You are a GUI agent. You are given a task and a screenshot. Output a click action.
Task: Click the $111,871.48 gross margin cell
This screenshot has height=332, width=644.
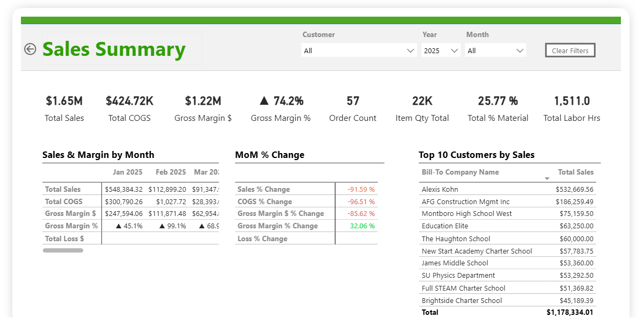tap(167, 213)
